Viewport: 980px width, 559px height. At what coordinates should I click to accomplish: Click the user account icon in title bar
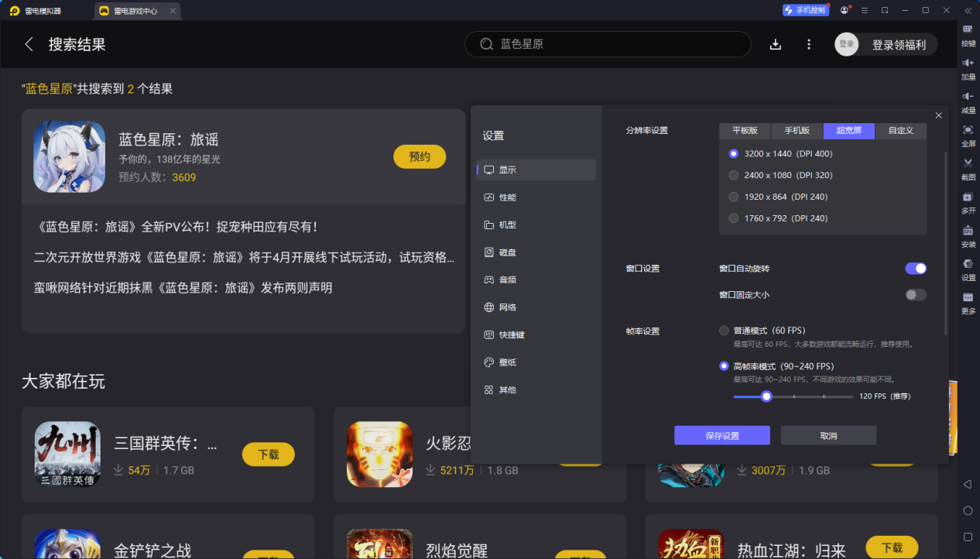coord(845,10)
